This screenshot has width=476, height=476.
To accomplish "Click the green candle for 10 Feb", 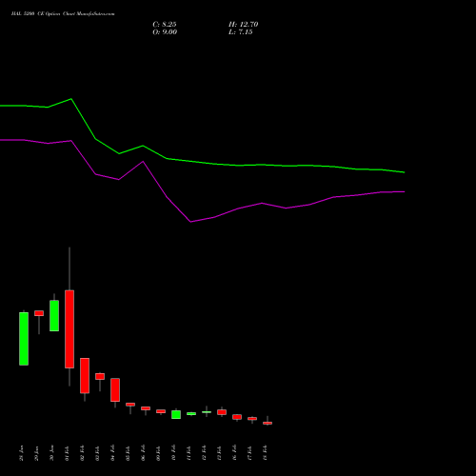I will click(176, 414).
